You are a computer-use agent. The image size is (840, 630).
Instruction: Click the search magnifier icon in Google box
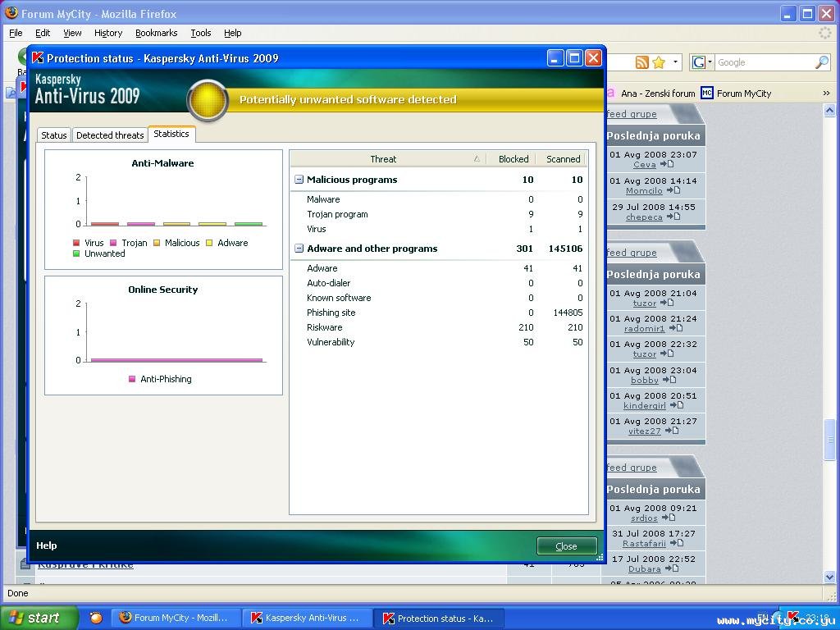click(x=821, y=62)
